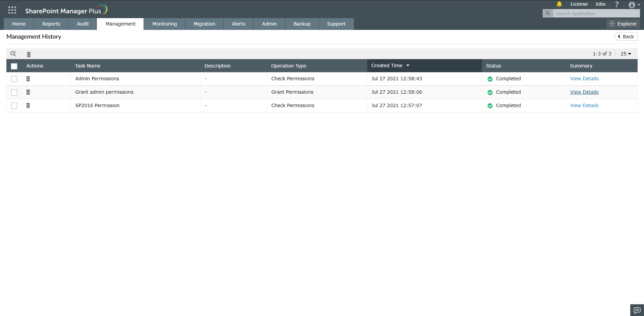
Task: View Details for Admin Permissions
Action: [584, 79]
